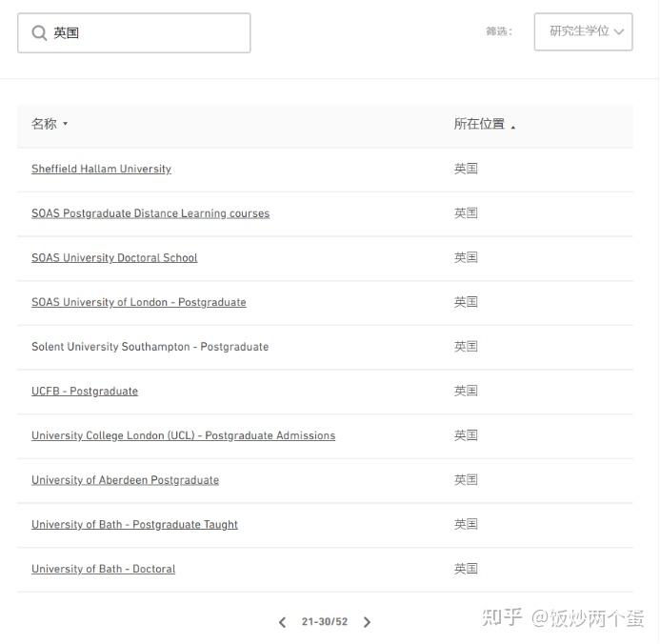Image resolution: width=660 pixels, height=644 pixels.
Task: Click 英国 location in SOAS London Postgraduate row
Action: (x=466, y=302)
